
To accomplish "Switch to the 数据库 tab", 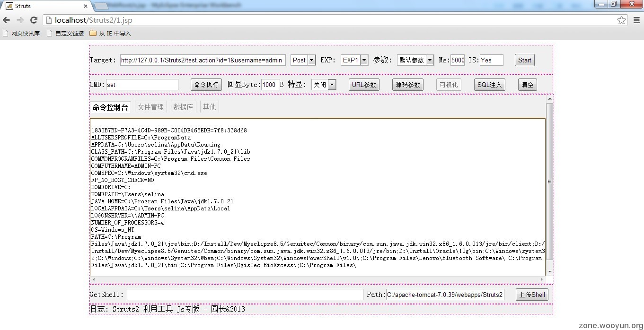I will tap(183, 107).
